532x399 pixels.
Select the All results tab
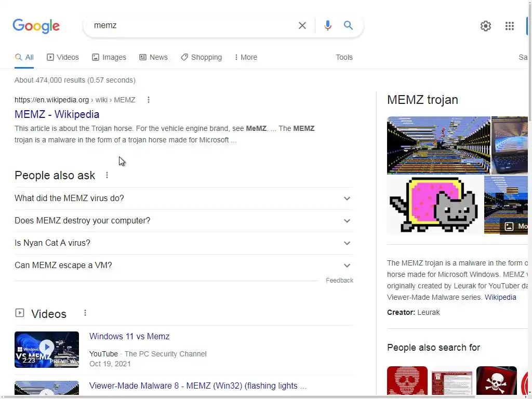pyautogui.click(x=24, y=57)
